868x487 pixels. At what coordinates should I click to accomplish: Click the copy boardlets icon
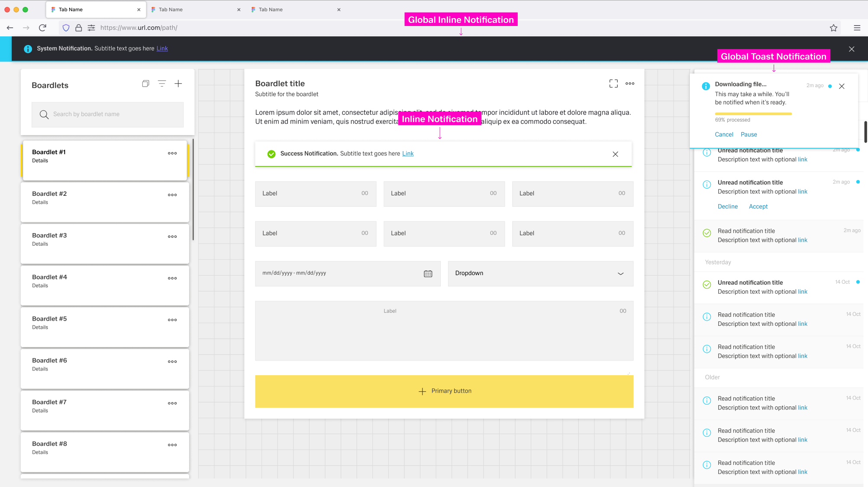(145, 84)
